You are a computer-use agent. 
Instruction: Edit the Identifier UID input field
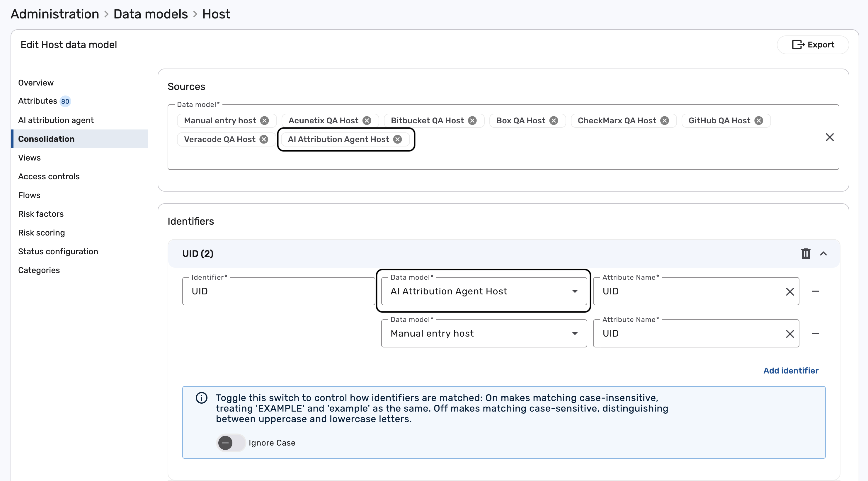(279, 291)
